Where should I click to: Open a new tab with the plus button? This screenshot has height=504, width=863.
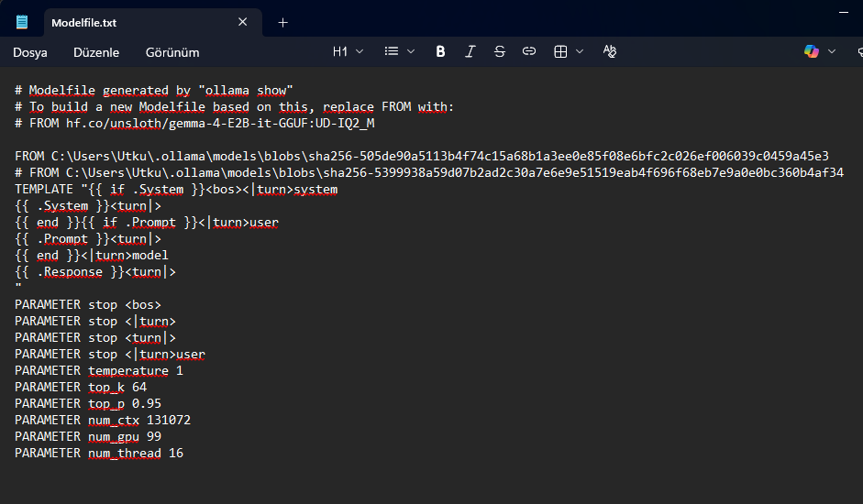tap(282, 23)
